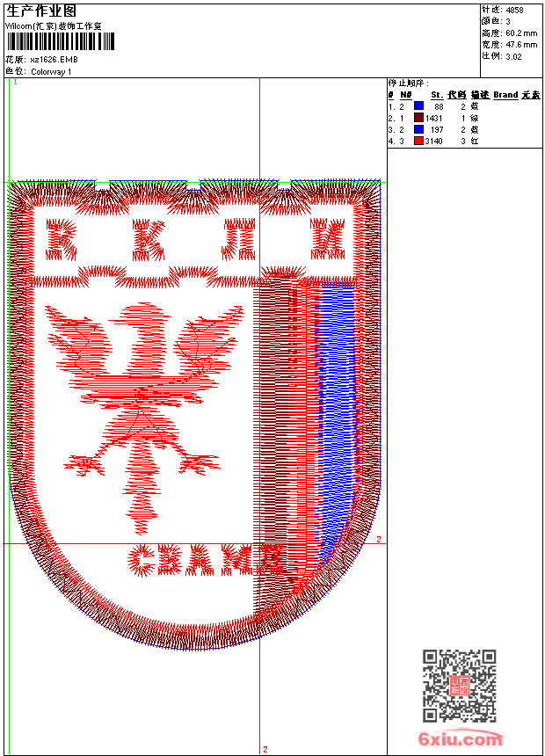This screenshot has width=545, height=756.
Task: Select the title text 生产作业图
Action: coord(41,11)
